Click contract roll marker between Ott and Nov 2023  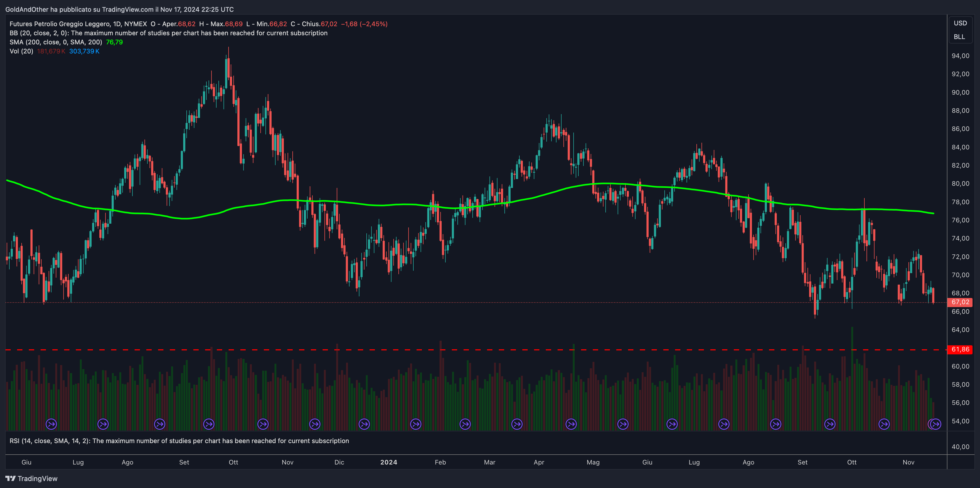pyautogui.click(x=263, y=424)
